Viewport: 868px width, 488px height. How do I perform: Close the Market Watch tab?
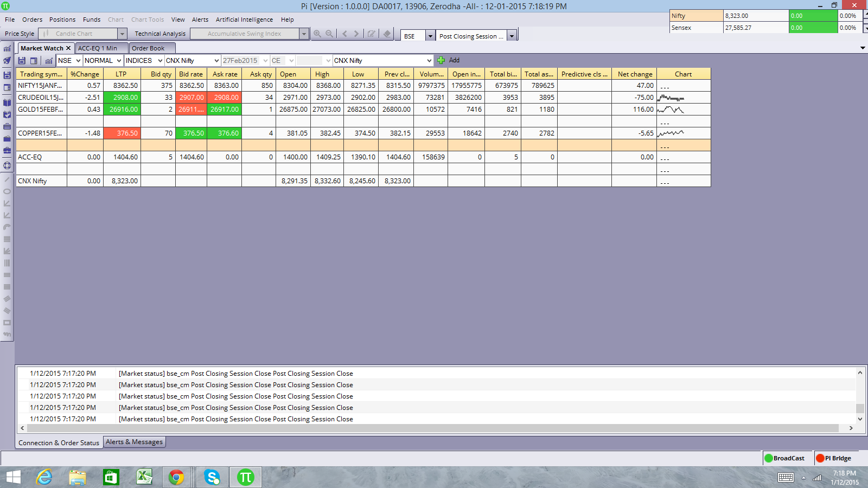click(x=68, y=48)
